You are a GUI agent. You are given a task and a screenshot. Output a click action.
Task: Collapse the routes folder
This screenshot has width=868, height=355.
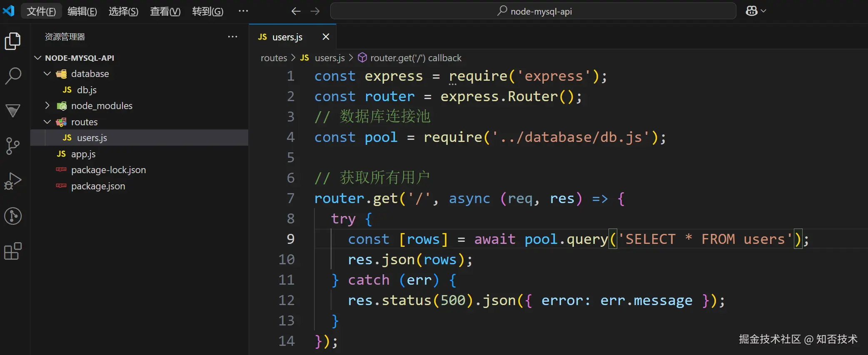pyautogui.click(x=47, y=122)
